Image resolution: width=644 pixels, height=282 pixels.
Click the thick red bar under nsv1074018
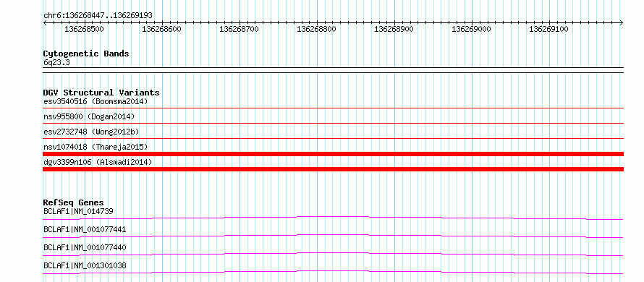[333, 154]
